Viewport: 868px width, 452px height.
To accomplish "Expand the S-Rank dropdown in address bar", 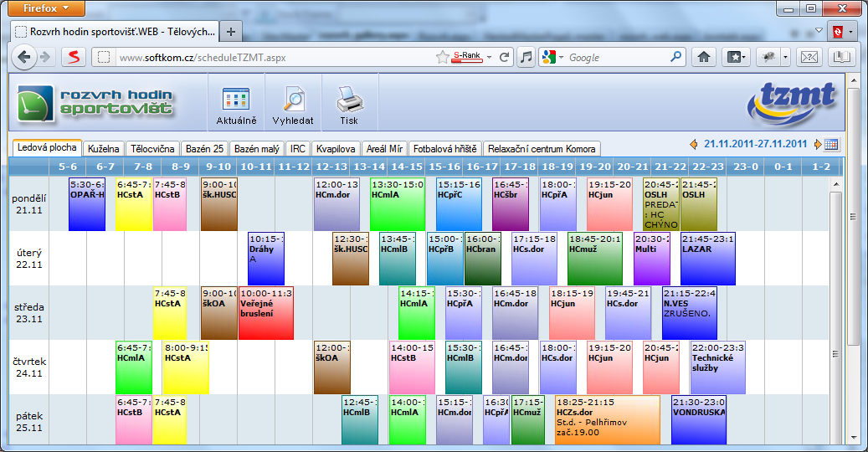I will (x=489, y=57).
